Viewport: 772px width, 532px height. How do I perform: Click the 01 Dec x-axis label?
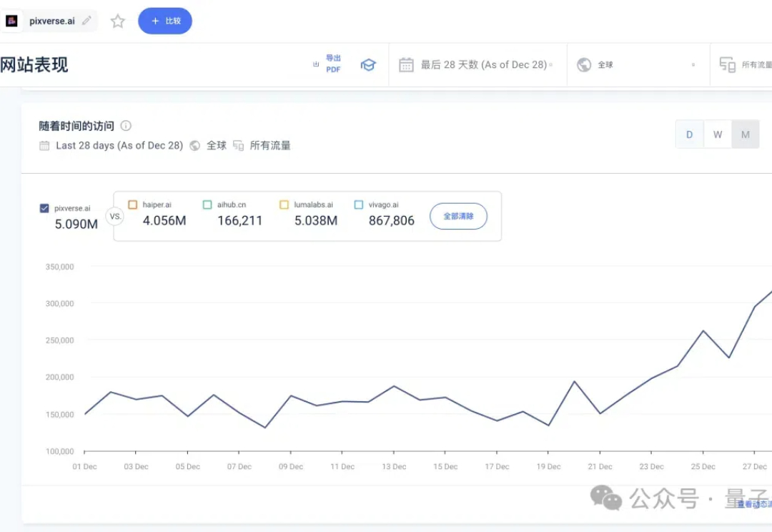(x=84, y=466)
